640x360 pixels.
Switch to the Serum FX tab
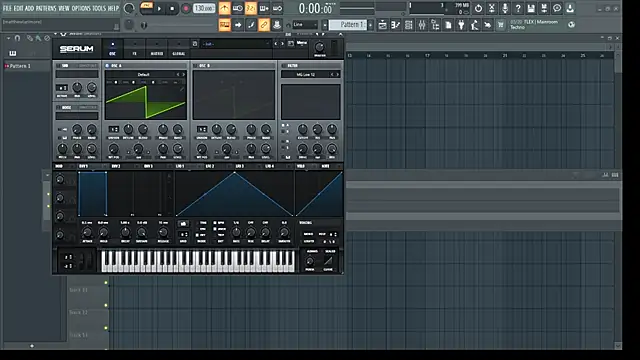coord(134,48)
